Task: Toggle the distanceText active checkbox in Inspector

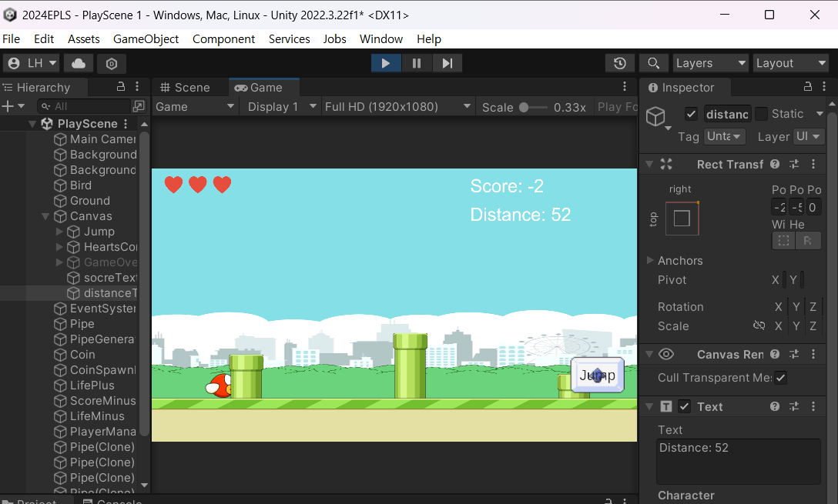Action: pos(691,113)
